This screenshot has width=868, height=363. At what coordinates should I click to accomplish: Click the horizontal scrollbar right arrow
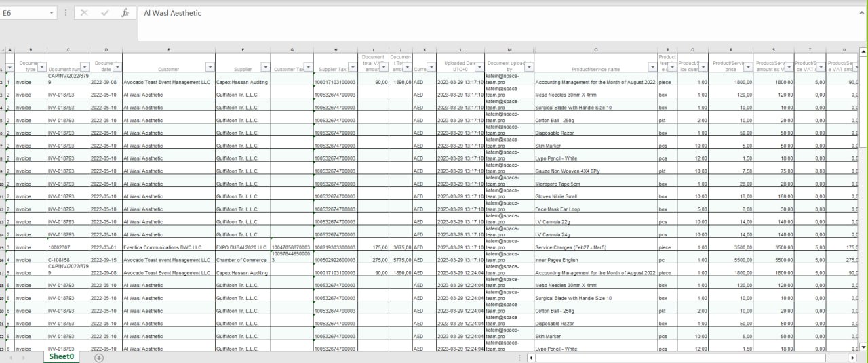(852, 357)
